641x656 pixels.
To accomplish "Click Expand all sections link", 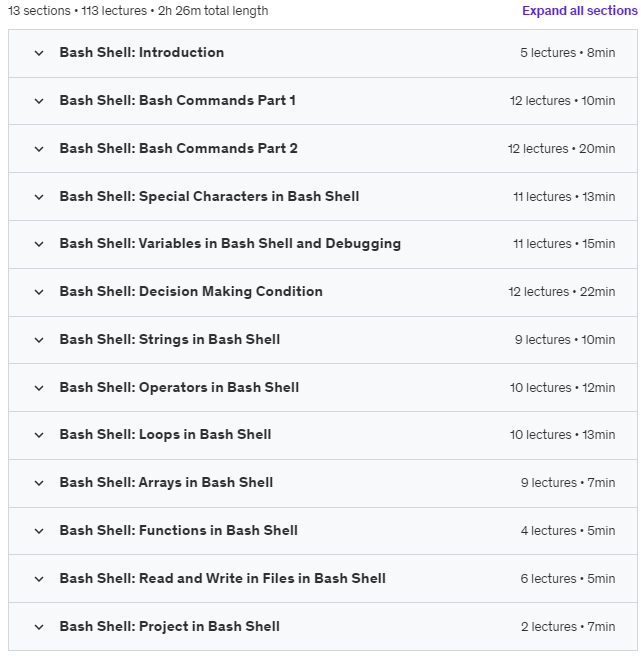I will 579,10.
